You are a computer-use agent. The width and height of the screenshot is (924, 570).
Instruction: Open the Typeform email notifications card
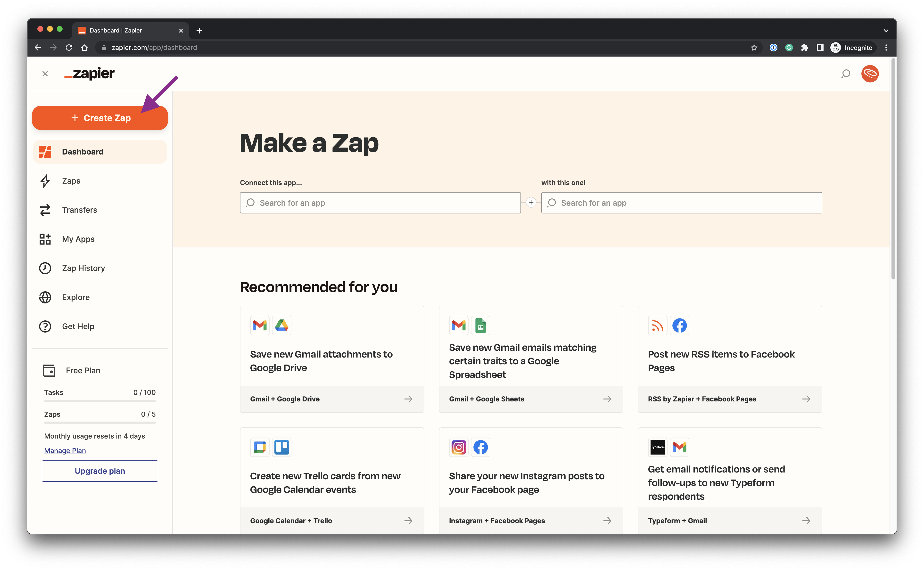pos(730,481)
